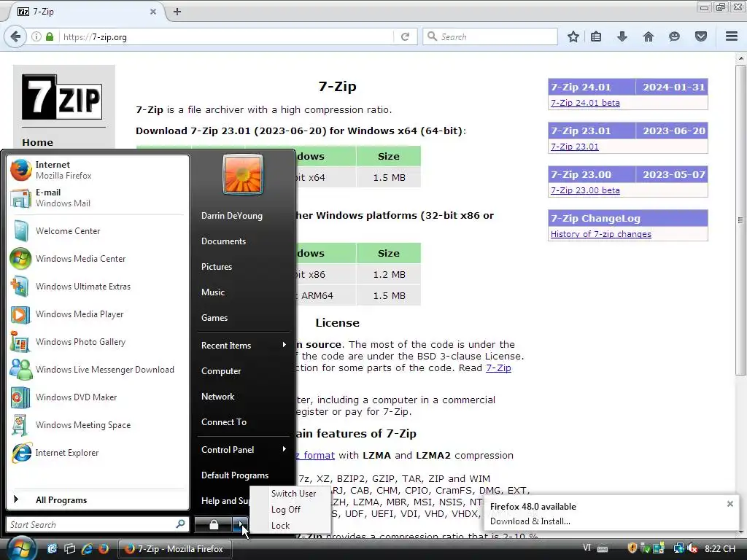
Task: Open Windows Photo Gallery
Action: coord(98,342)
